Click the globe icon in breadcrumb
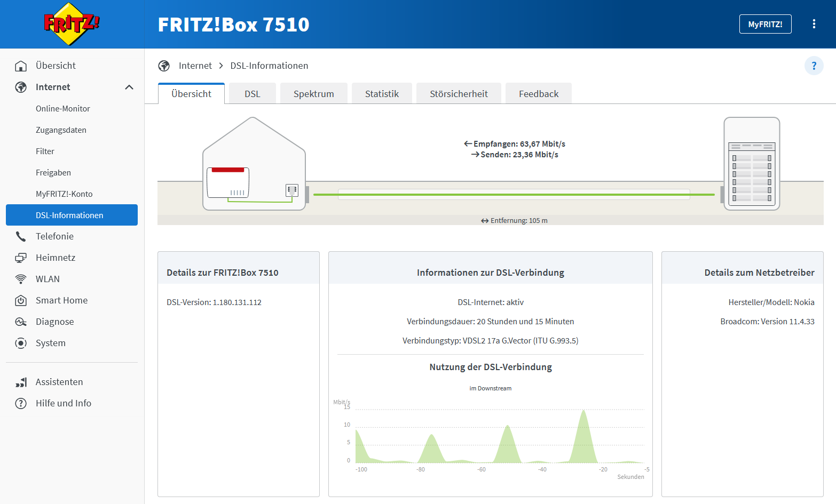The width and height of the screenshot is (836, 504). click(x=164, y=66)
